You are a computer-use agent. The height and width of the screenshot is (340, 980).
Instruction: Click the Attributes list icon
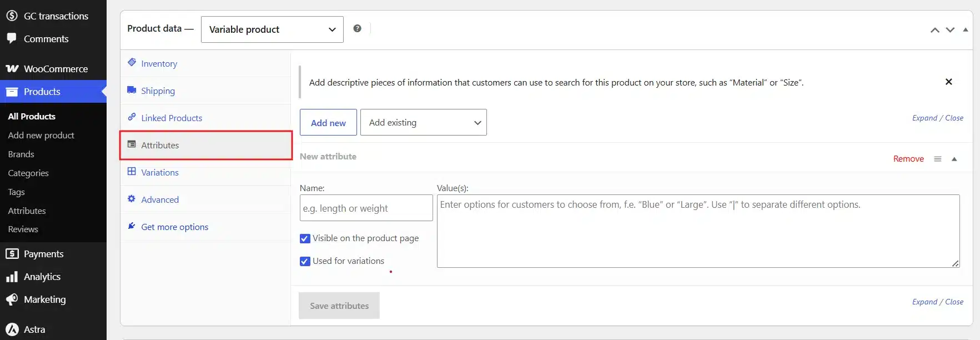pos(132,144)
